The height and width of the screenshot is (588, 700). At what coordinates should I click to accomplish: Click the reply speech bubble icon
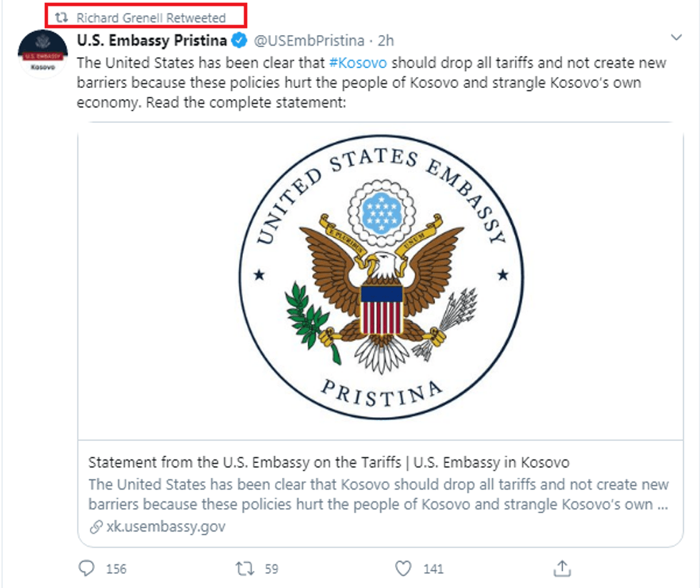86,569
